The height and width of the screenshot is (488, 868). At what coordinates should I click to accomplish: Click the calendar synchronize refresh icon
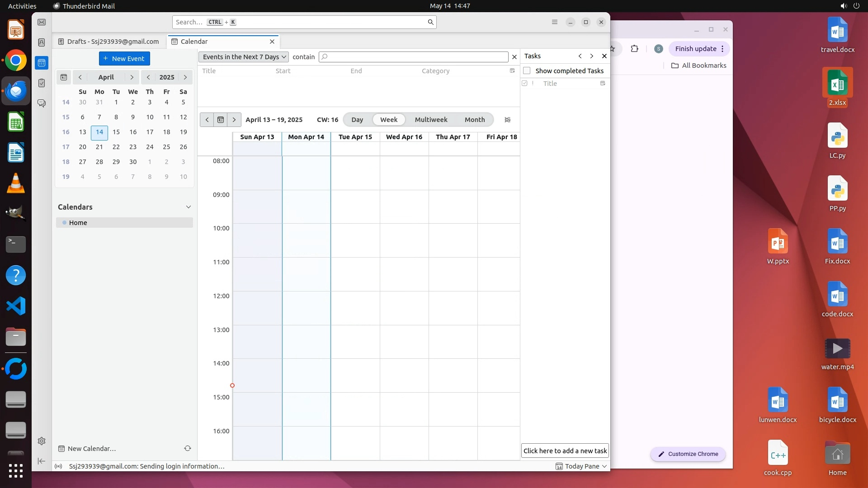(188, 449)
